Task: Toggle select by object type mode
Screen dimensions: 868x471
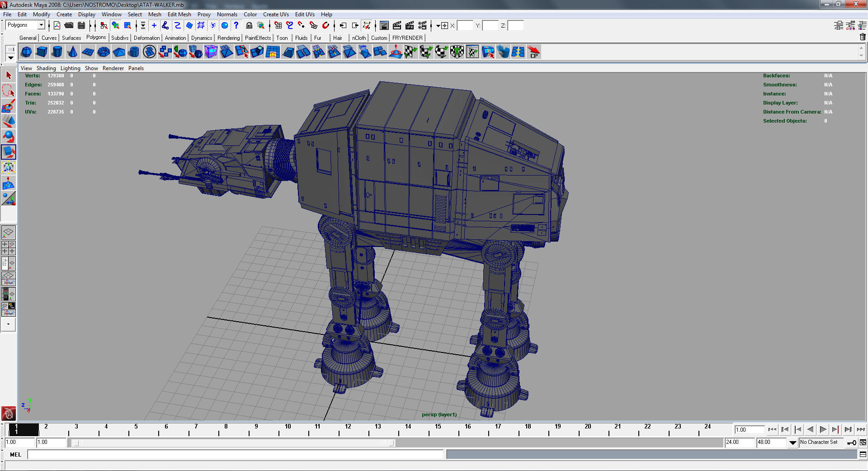Action: click(116, 25)
